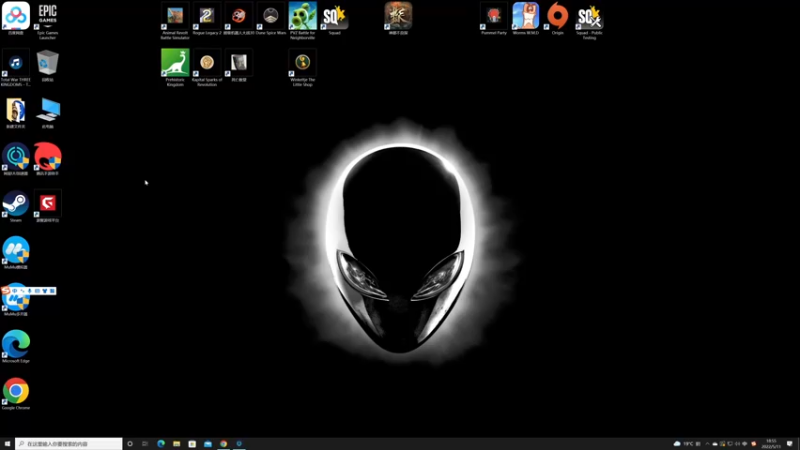The height and width of the screenshot is (450, 800).
Task: Open the Google Chrome desktop shortcut
Action: point(16,393)
